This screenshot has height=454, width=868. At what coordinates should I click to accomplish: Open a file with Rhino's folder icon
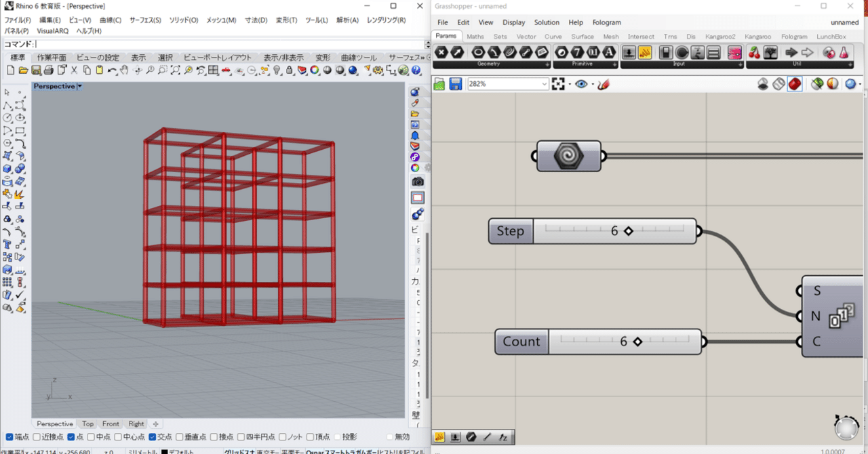point(23,70)
